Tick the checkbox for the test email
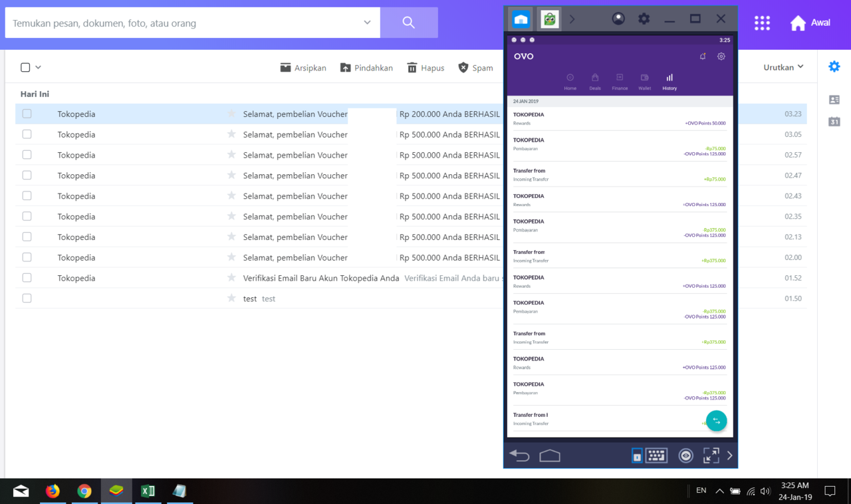851x504 pixels. (x=27, y=299)
